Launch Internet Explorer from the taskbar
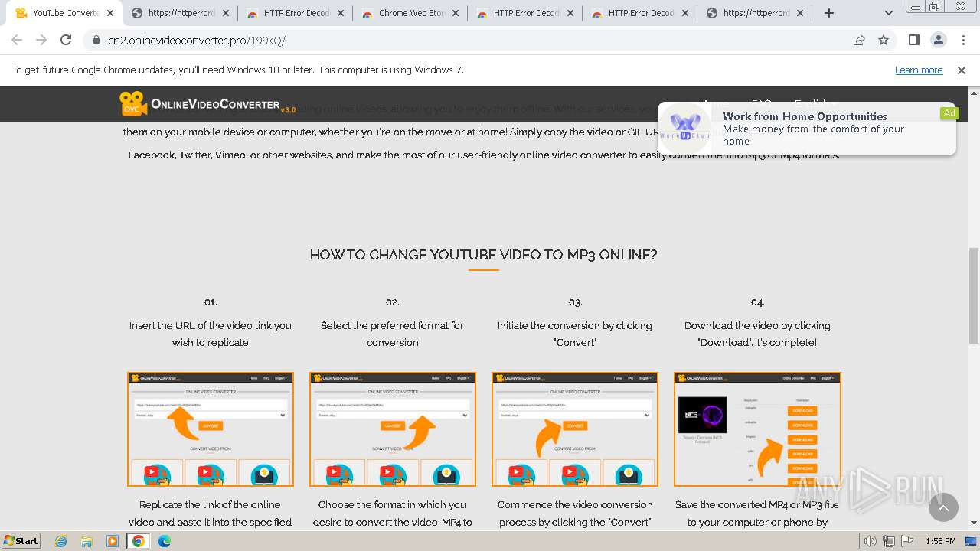Screen dimensions: 980x551 point(62,541)
